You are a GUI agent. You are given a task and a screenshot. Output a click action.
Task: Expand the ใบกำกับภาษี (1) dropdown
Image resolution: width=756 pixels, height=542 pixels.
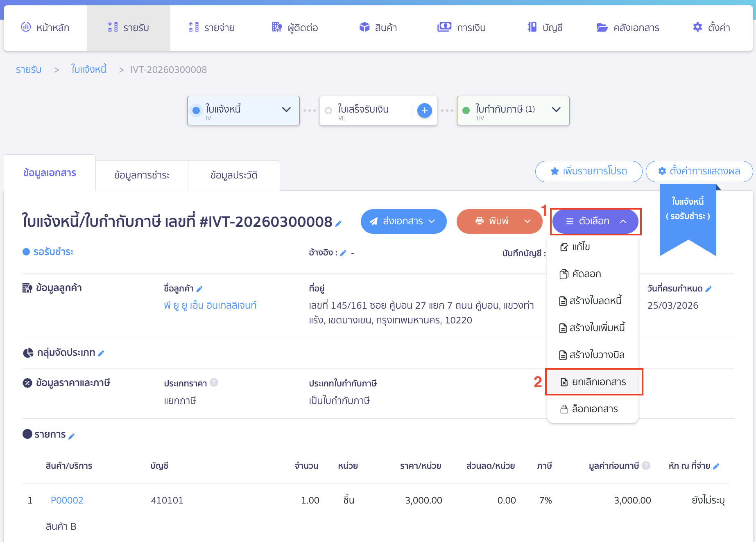point(556,110)
